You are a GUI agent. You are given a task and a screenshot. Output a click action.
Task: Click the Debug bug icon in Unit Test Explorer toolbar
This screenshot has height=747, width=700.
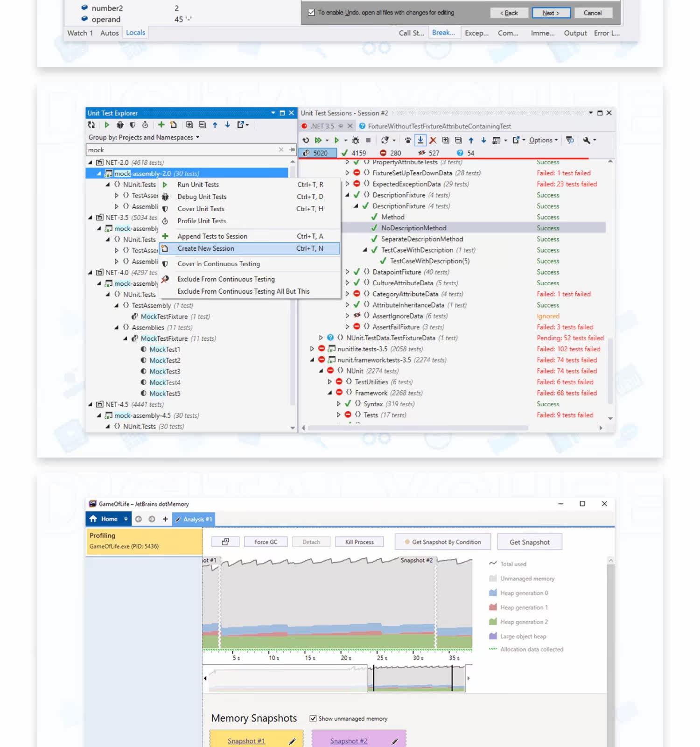(120, 125)
